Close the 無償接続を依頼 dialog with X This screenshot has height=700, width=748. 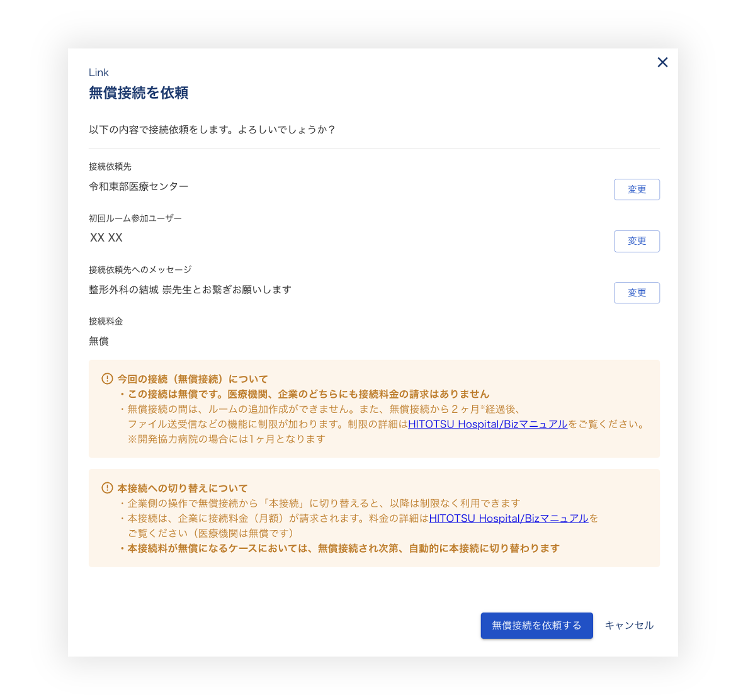pos(662,62)
